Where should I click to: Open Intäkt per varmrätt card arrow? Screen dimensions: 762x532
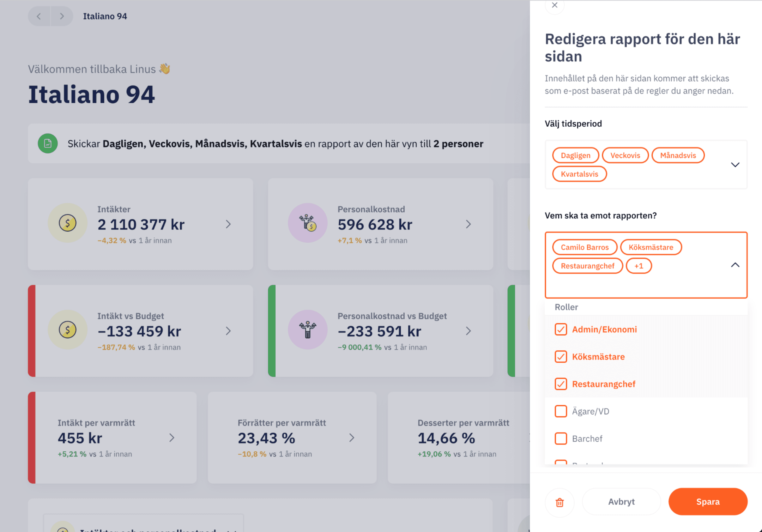pos(172,438)
